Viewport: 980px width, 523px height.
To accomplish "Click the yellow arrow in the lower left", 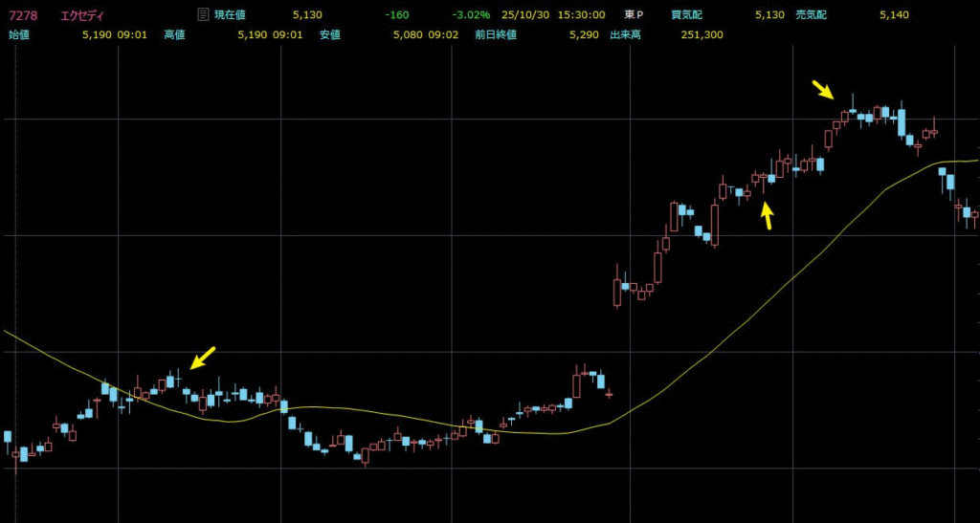I will (203, 357).
